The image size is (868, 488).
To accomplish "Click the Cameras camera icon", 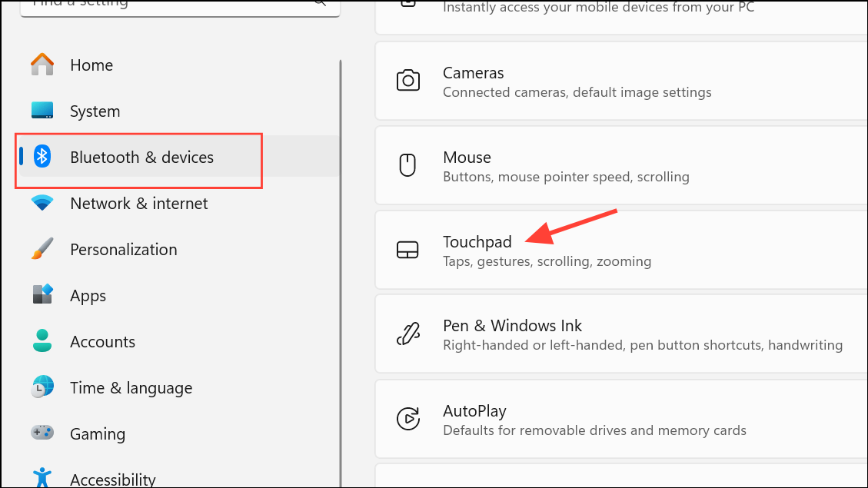I will [408, 80].
